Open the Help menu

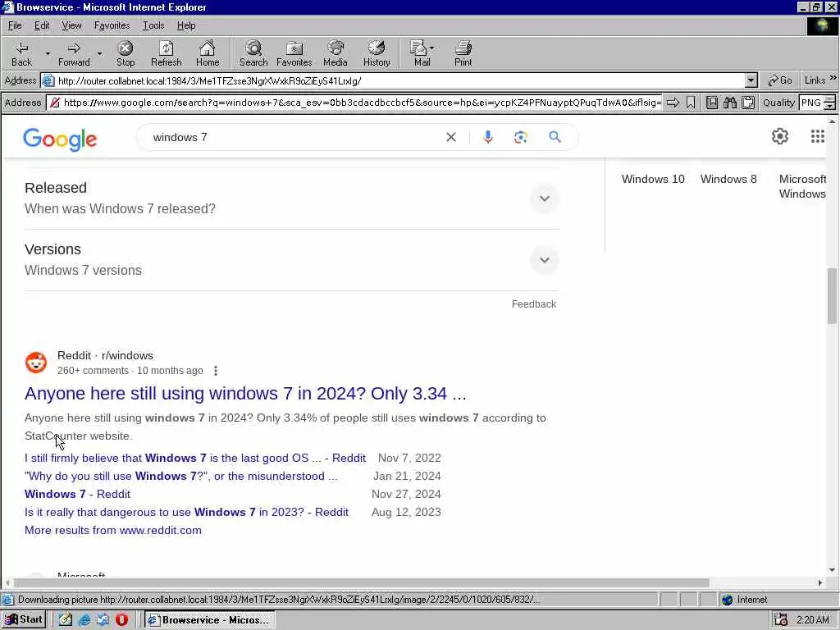click(186, 25)
